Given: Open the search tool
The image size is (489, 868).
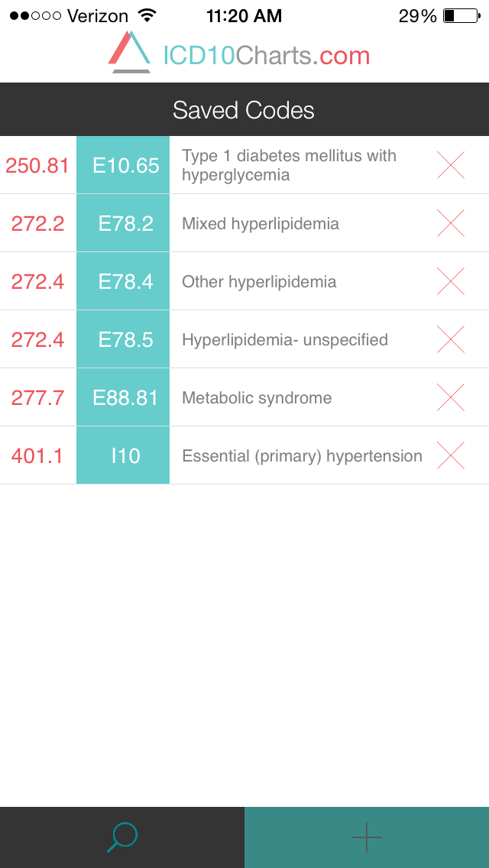Looking at the screenshot, I should point(122,837).
